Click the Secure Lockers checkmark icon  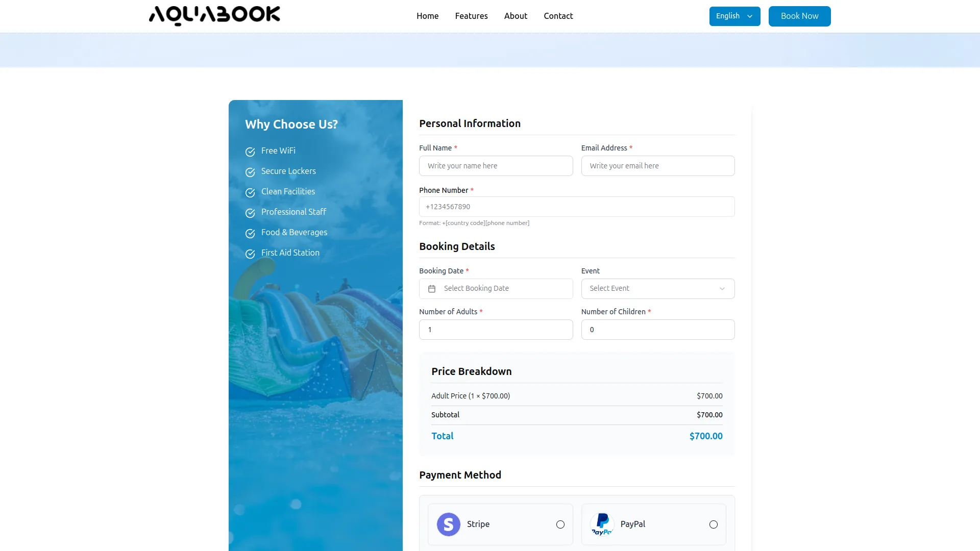click(x=250, y=172)
